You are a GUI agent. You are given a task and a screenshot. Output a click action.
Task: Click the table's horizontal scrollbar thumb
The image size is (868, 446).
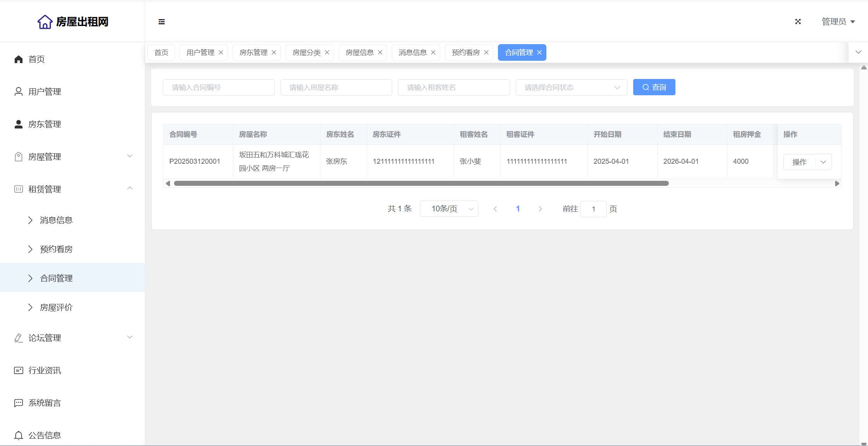point(421,184)
